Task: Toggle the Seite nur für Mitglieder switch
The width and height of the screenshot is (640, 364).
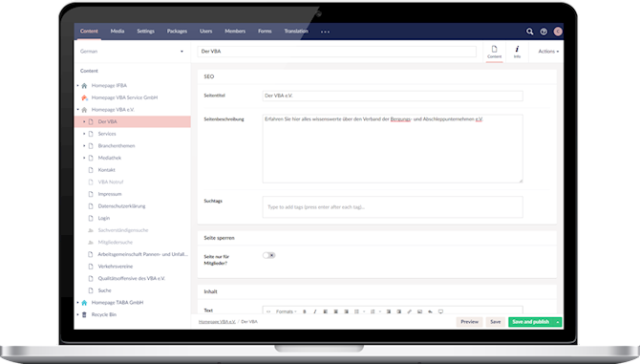Action: click(x=269, y=255)
